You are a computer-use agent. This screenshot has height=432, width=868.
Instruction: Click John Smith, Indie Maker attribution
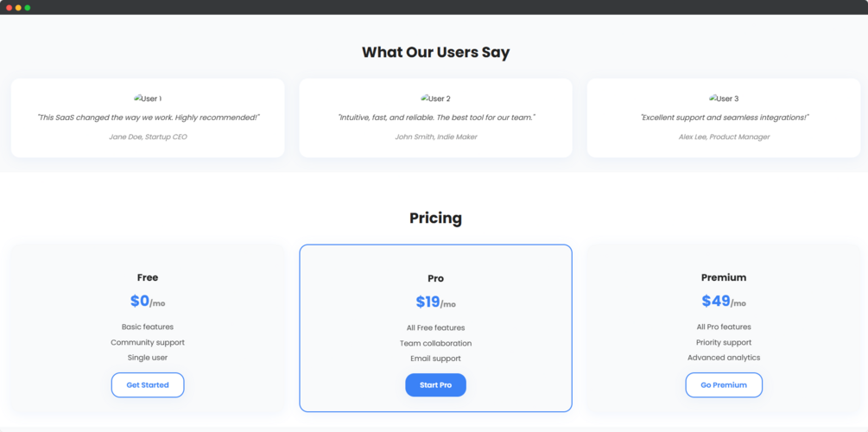[435, 137]
